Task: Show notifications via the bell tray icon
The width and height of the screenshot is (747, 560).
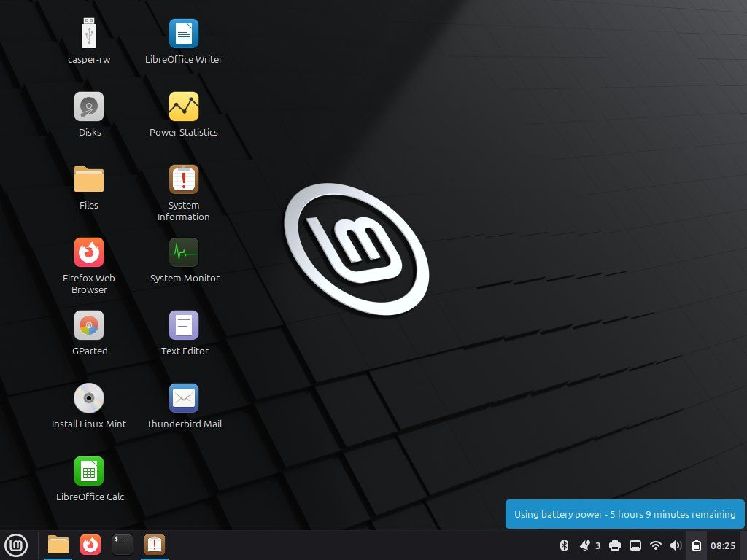Action: (x=586, y=545)
